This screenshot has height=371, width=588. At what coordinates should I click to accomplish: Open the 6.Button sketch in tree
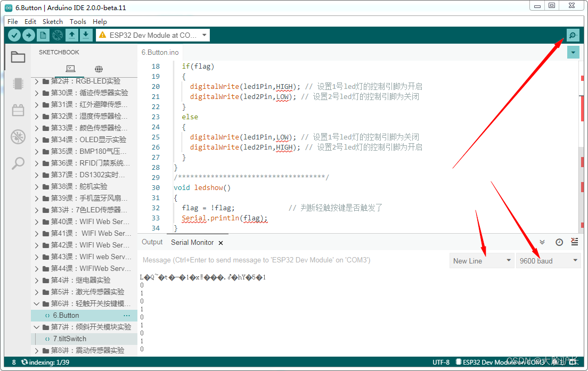click(x=84, y=316)
